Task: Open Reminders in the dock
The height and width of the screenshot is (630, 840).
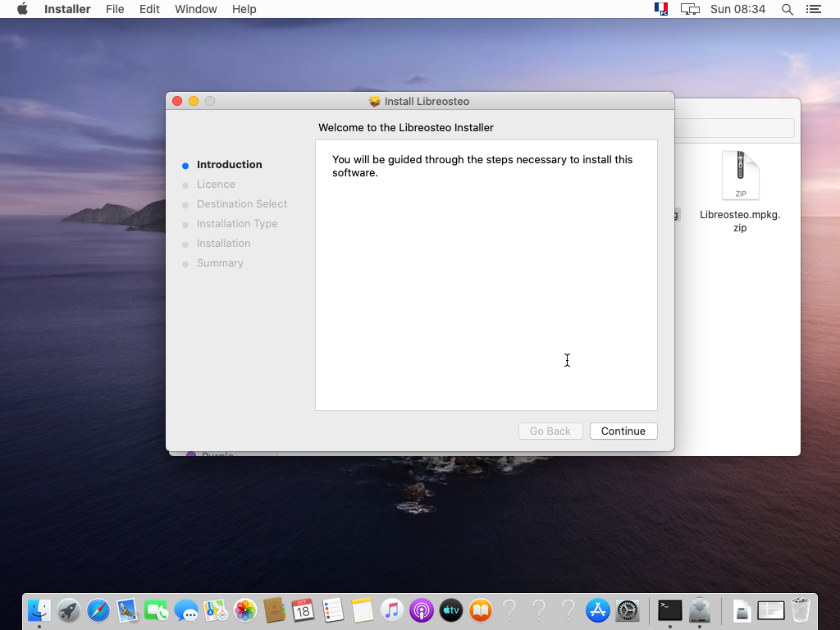Action: tap(333, 610)
